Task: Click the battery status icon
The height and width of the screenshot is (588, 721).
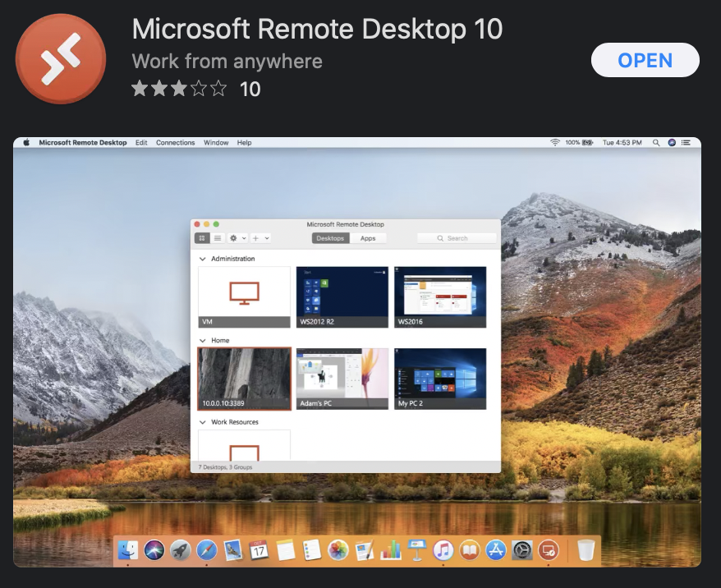Action: click(587, 143)
